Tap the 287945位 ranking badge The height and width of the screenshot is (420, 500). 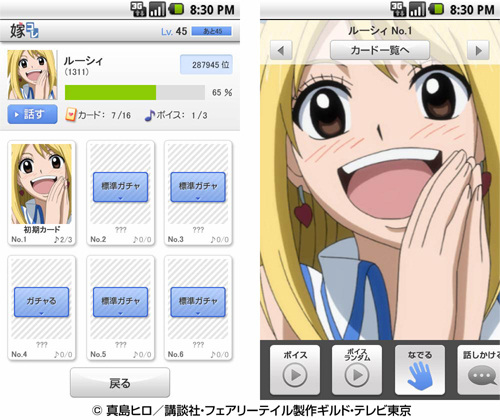click(206, 65)
